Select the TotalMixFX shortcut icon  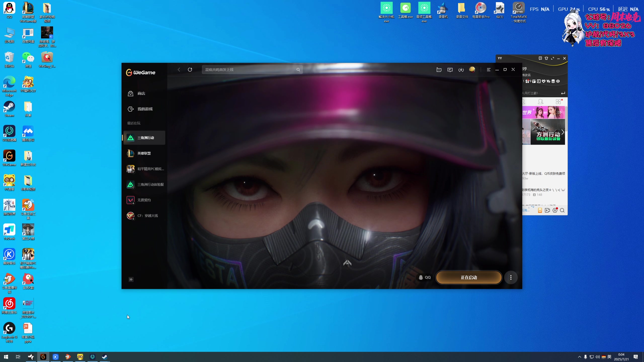518,13
